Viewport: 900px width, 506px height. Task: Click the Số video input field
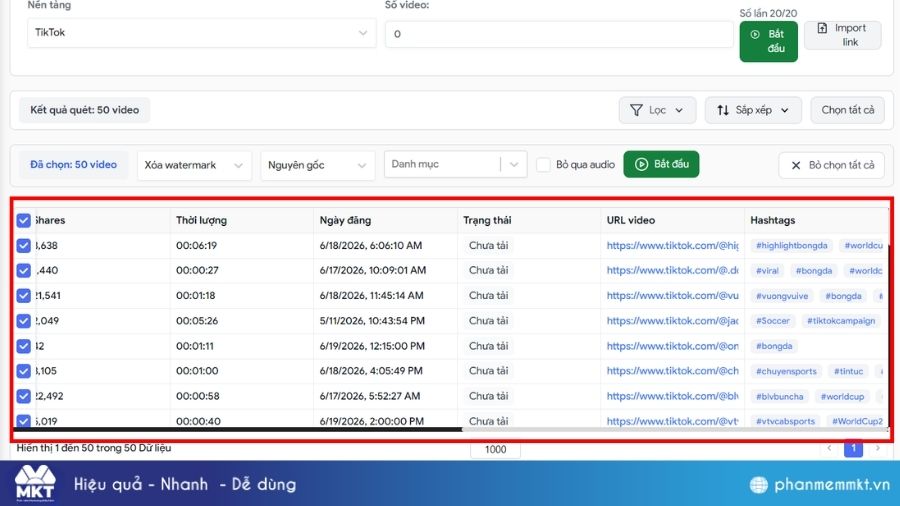coord(558,34)
